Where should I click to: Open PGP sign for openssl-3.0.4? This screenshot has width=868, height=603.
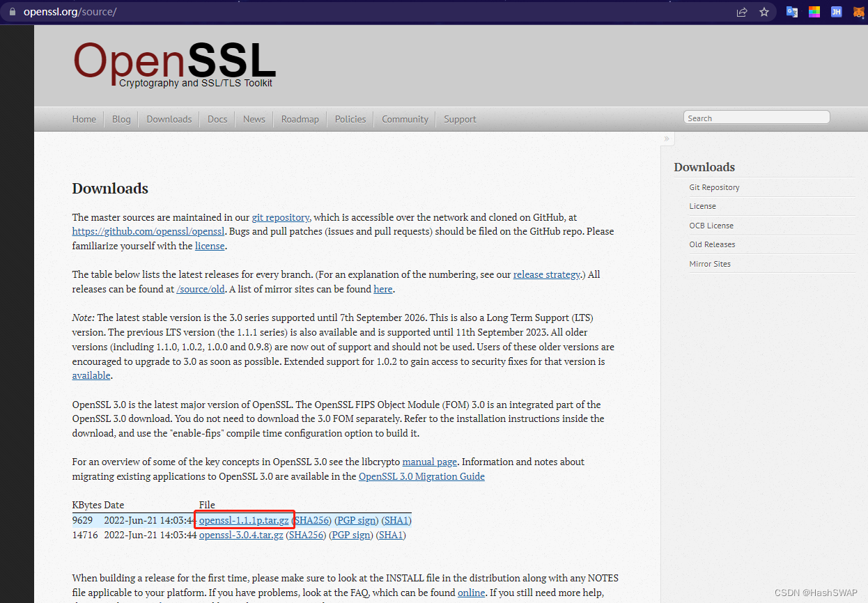(350, 535)
